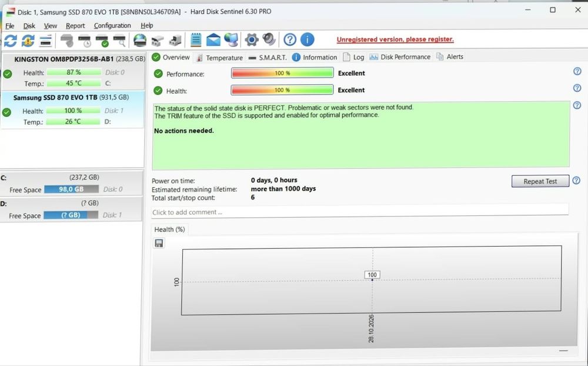Click the globe over disk toolbar icon
588x366 pixels.
click(140, 40)
